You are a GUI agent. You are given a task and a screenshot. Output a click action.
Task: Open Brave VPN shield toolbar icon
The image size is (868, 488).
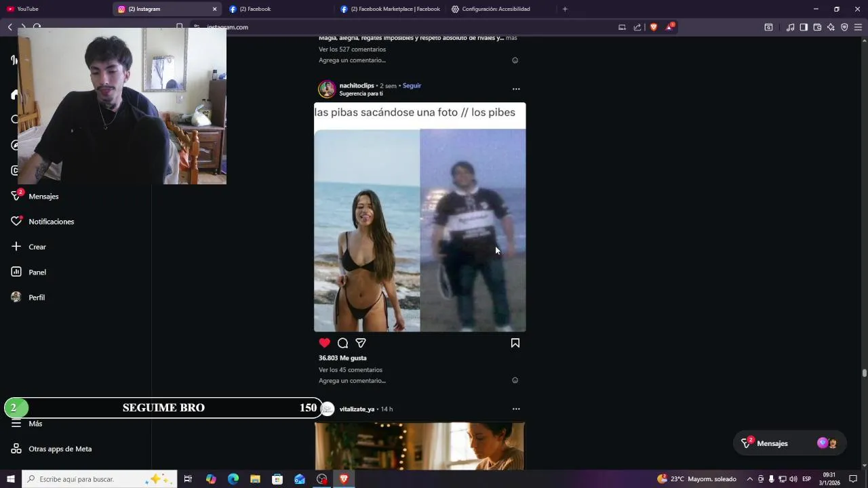click(x=844, y=27)
